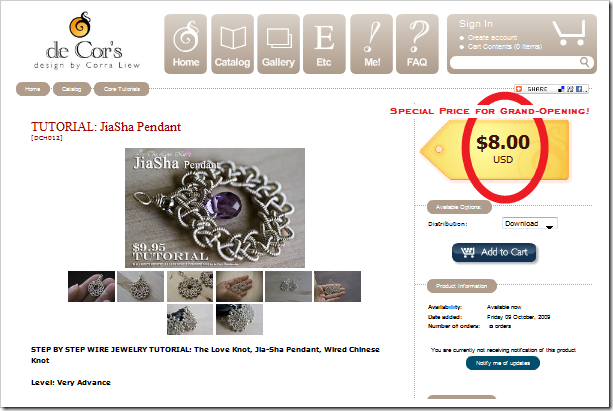The height and width of the screenshot is (411, 613).
Task: Open the FAQ question mark icon
Action: click(417, 44)
